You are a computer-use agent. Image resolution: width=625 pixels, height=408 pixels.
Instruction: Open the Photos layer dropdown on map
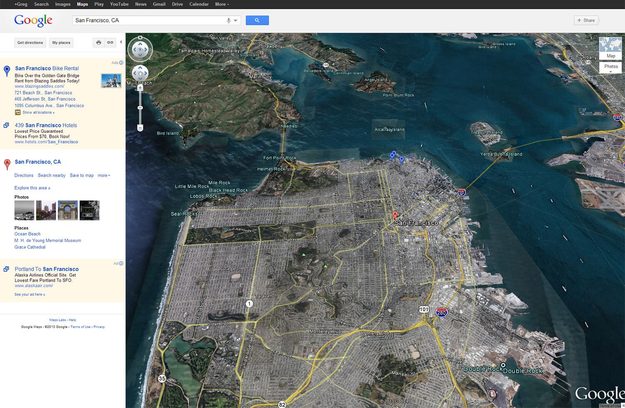point(610,67)
